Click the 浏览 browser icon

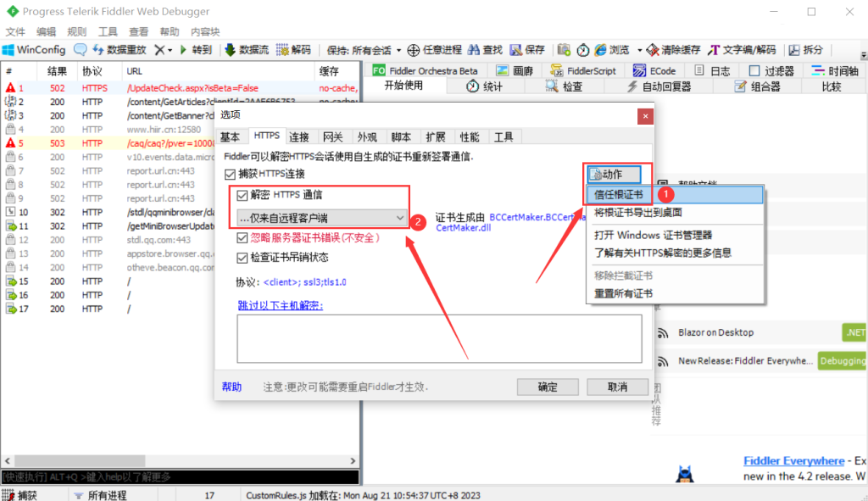click(601, 50)
